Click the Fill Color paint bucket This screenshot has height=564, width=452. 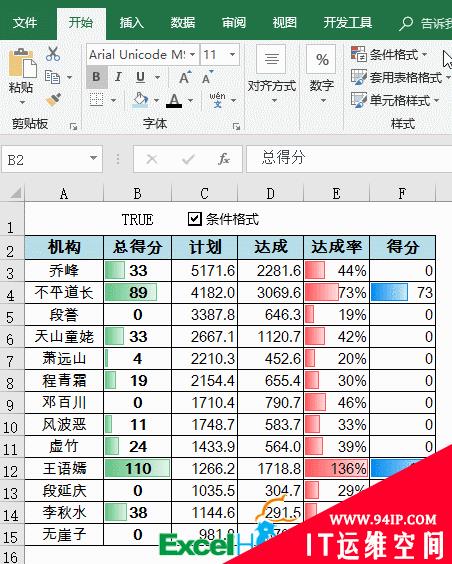[x=140, y=100]
